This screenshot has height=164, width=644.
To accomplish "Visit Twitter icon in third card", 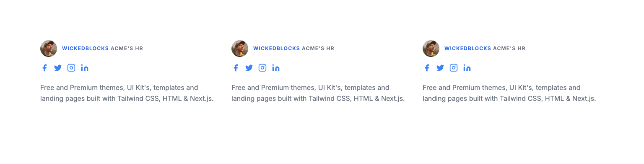I will click(440, 68).
